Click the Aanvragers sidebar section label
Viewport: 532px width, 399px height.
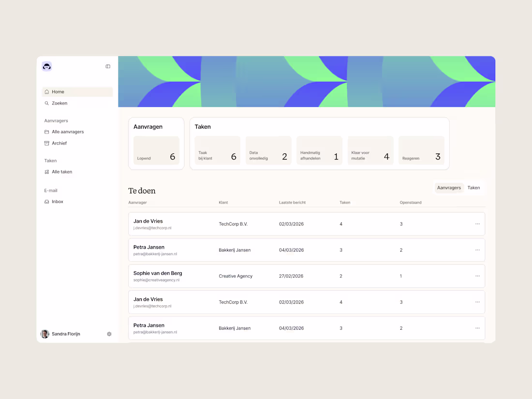56,121
